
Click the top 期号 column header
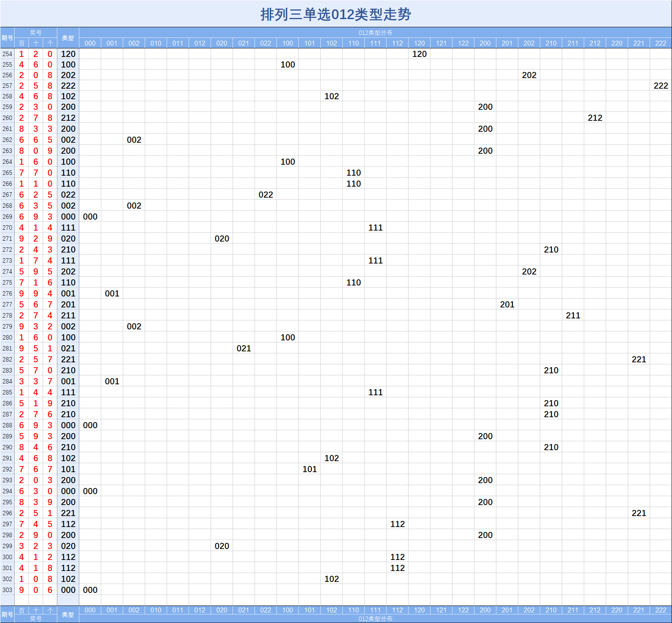pyautogui.click(x=7, y=38)
